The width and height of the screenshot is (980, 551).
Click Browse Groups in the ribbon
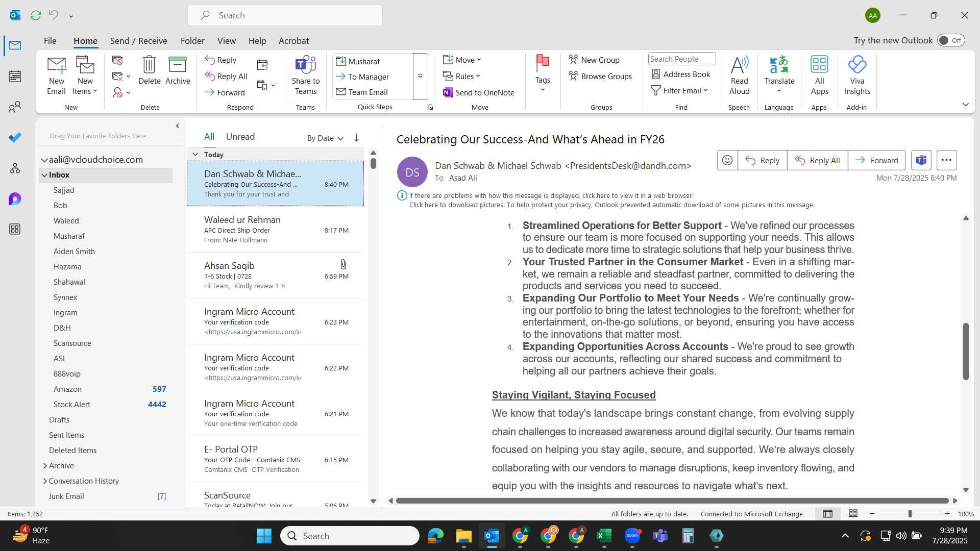click(x=600, y=76)
